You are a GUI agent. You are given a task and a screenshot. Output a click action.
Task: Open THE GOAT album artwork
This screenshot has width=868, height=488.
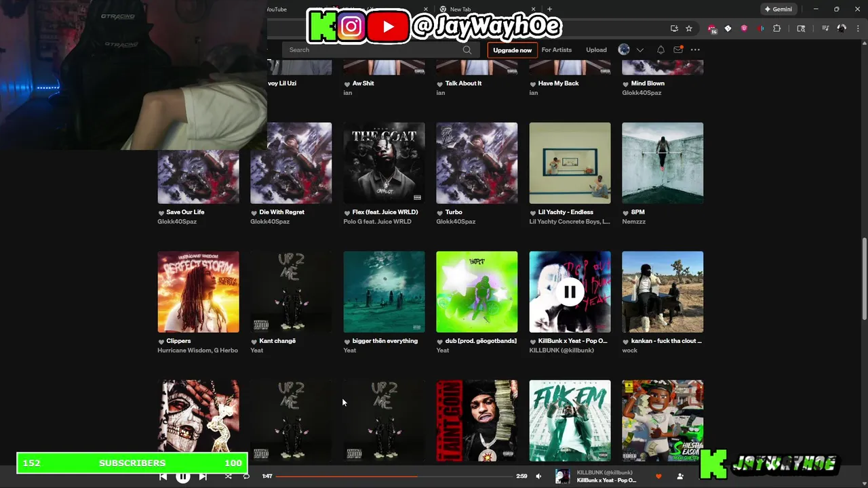point(384,163)
